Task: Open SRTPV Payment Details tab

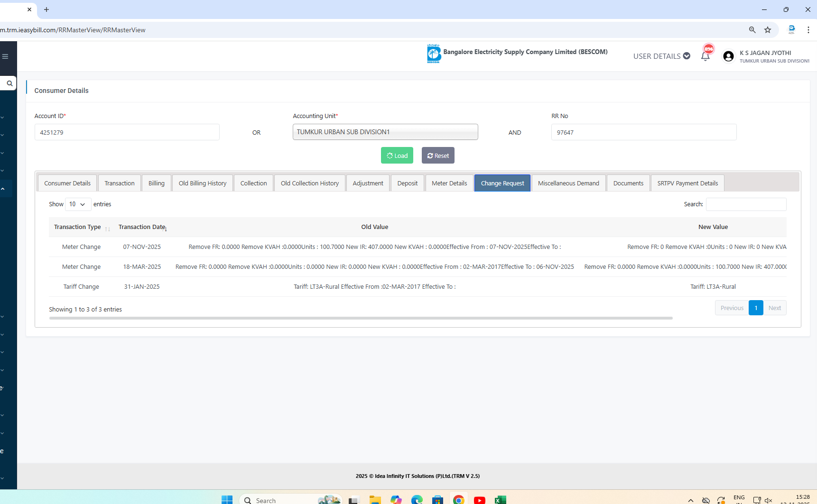Action: 687,183
